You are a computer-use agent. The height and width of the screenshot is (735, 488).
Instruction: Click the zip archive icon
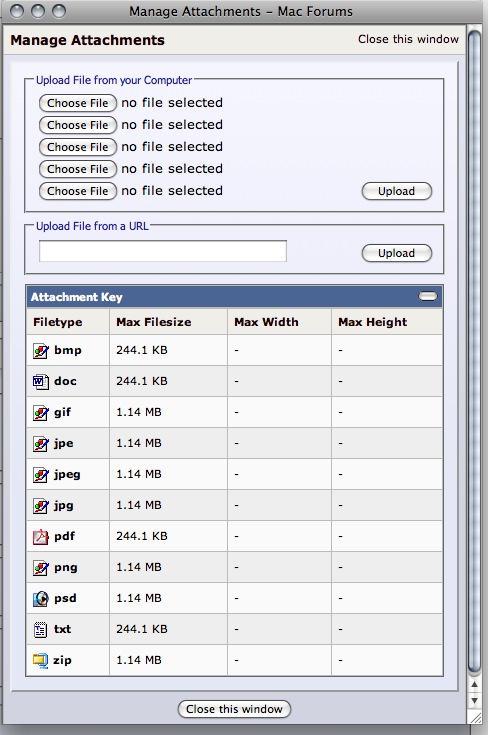tap(41, 660)
